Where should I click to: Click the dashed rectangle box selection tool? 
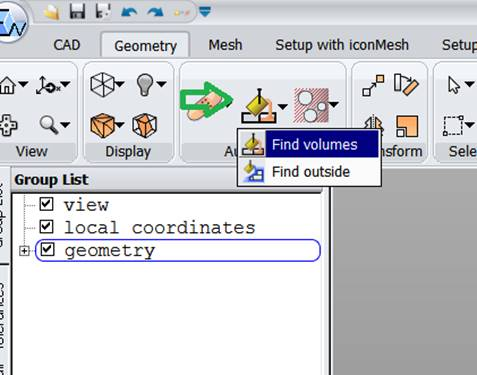point(453,125)
